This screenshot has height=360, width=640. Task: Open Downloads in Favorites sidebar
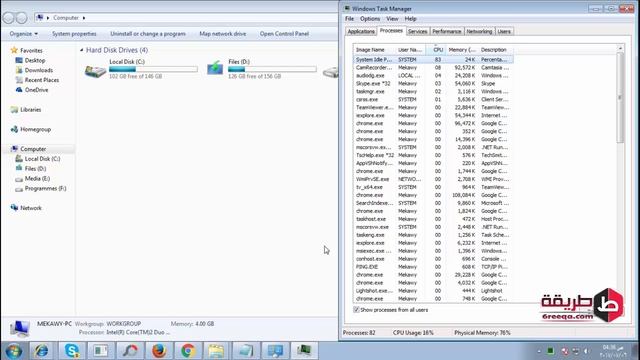tap(34, 70)
